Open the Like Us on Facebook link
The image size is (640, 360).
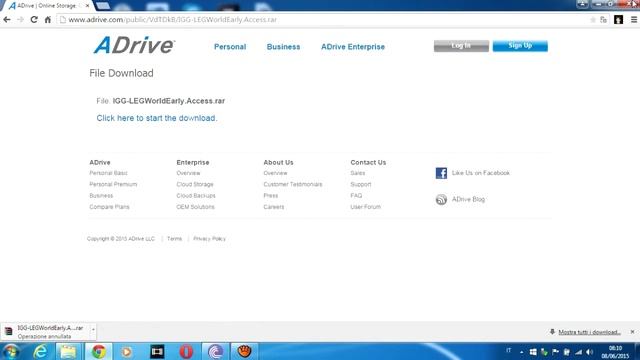click(x=481, y=173)
